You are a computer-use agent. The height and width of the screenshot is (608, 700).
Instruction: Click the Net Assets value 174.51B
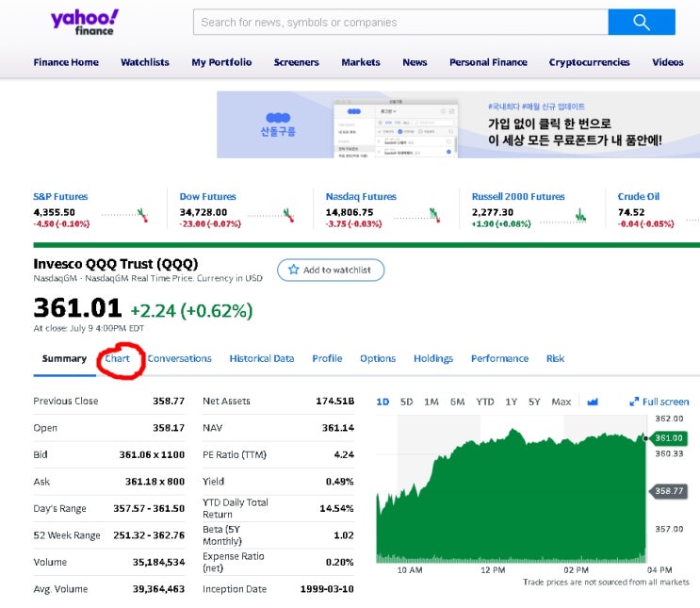(334, 402)
